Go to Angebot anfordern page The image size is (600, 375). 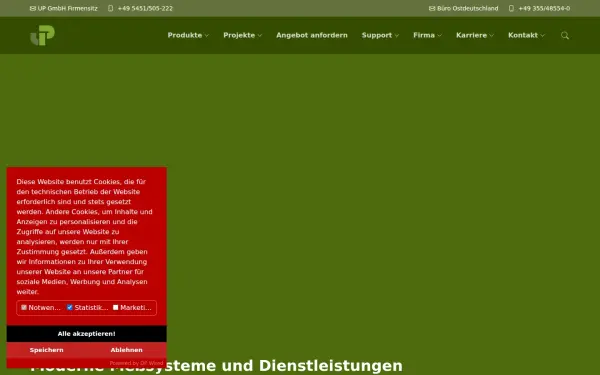(x=312, y=35)
